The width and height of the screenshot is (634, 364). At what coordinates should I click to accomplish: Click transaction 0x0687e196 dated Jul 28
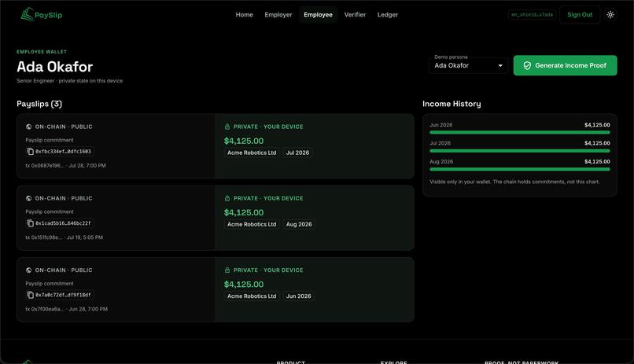[65, 166]
